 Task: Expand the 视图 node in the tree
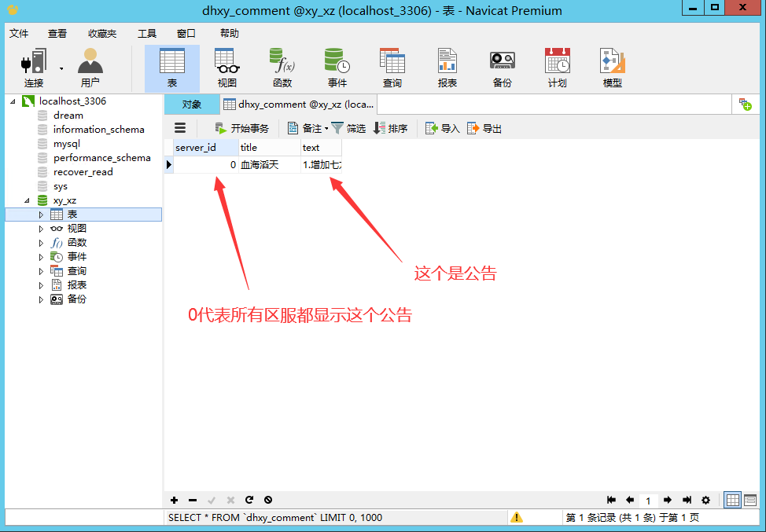(x=42, y=229)
